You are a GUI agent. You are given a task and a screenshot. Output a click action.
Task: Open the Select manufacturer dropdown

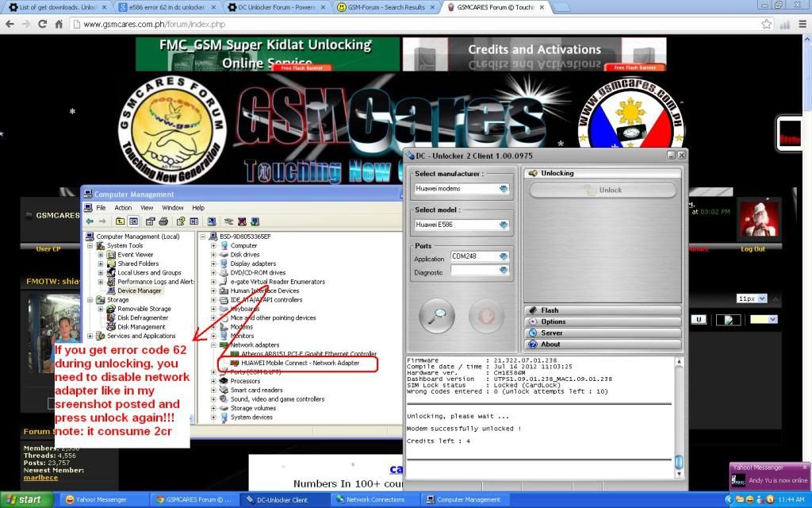[504, 189]
